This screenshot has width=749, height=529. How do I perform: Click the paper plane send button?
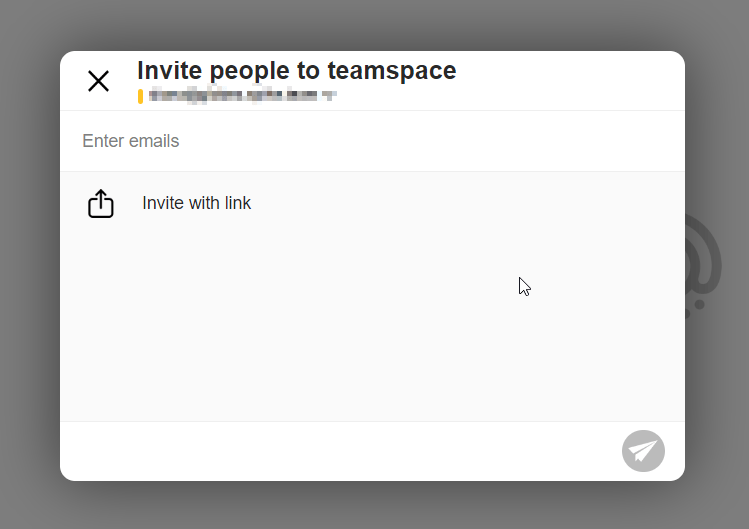[x=643, y=451]
